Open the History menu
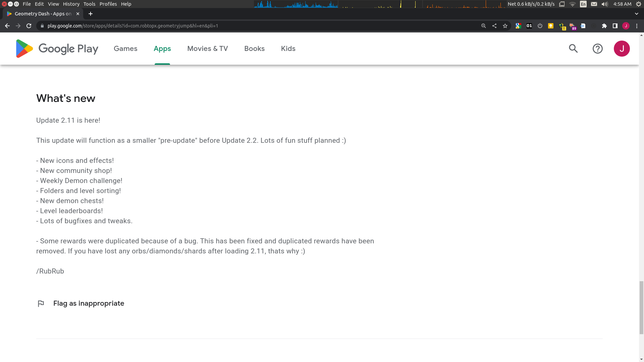 pyautogui.click(x=71, y=4)
